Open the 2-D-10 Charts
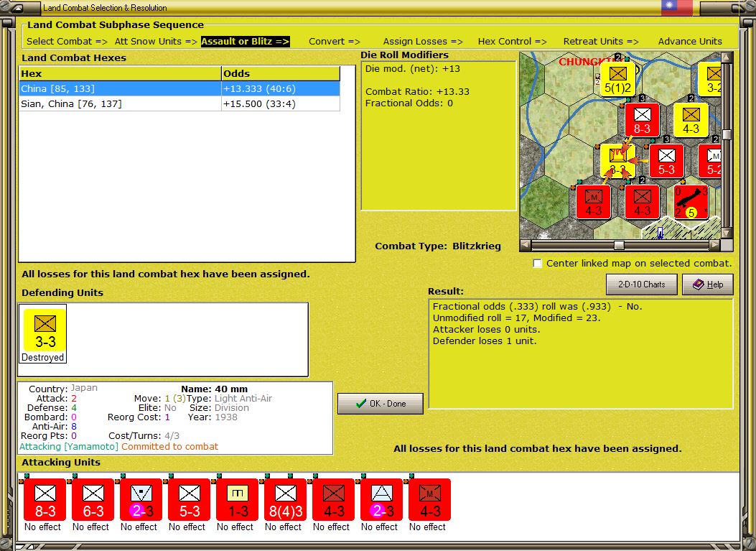Viewport: 756px width, 551px height. (x=641, y=284)
